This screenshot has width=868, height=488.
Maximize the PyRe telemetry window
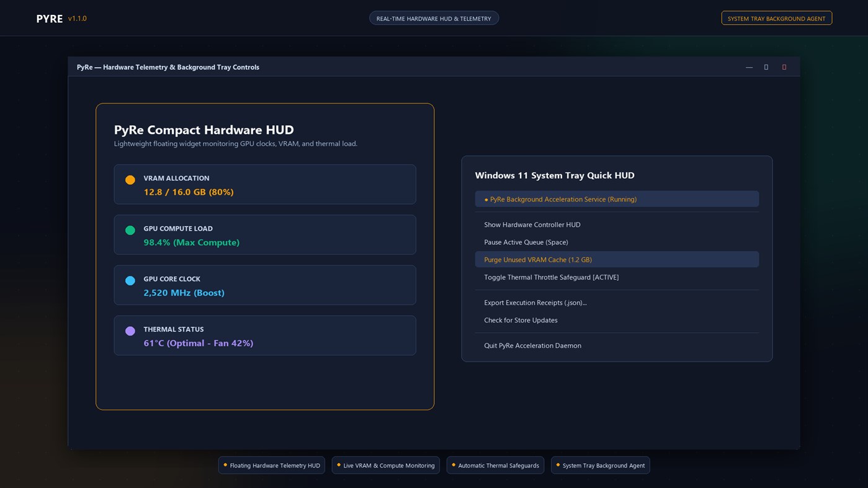[x=766, y=67]
